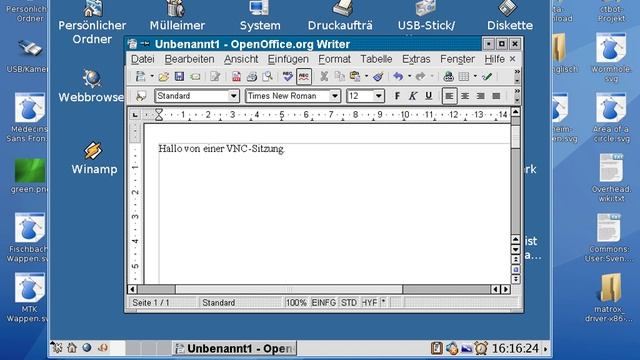Open the Format menu
This screenshot has height=360, width=640.
tap(334, 59)
